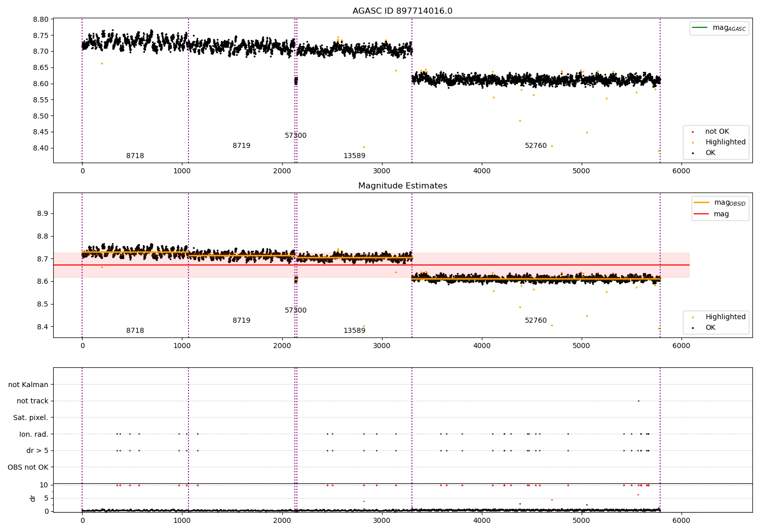Screen dimensions: 760x532
Task: Click the red horizontal mag line in middle plot
Action: point(371,265)
